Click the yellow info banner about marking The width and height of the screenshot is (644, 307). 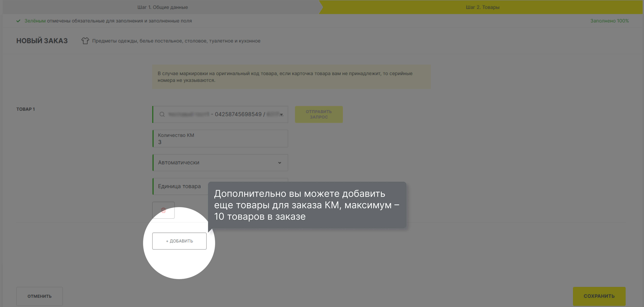tap(291, 77)
